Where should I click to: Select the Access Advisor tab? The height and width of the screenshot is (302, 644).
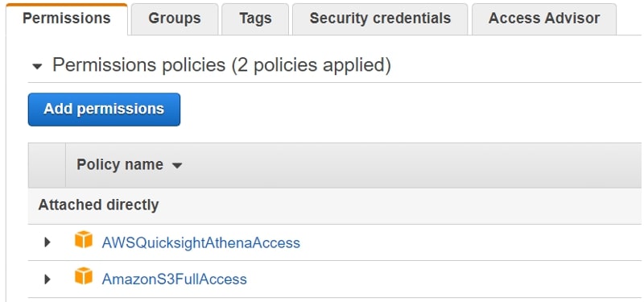pyautogui.click(x=544, y=19)
